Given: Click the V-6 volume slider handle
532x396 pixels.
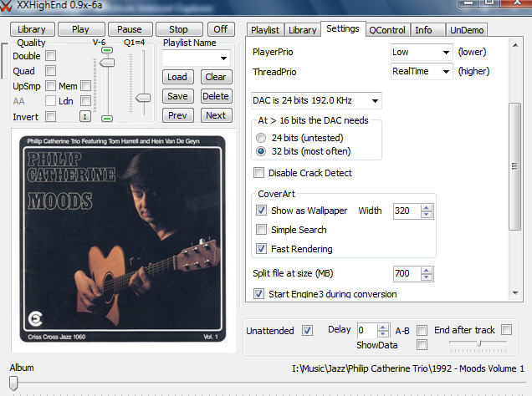Looking at the screenshot, I should pyautogui.click(x=107, y=63).
